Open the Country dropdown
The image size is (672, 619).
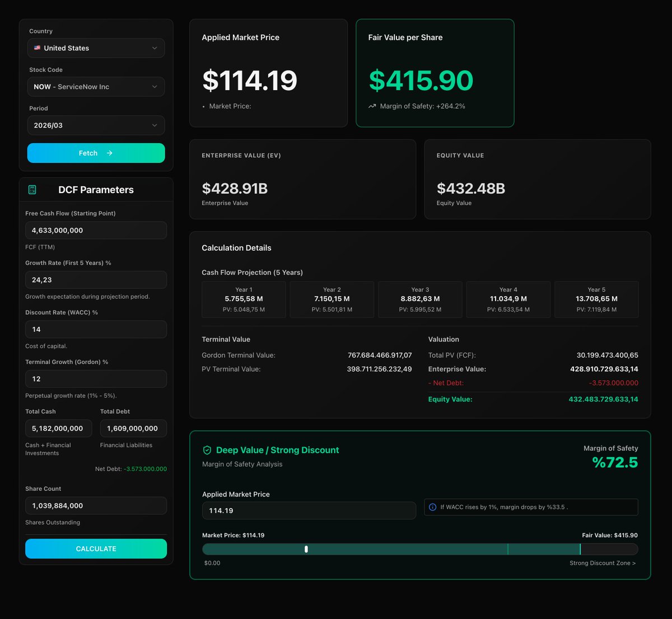click(x=96, y=48)
